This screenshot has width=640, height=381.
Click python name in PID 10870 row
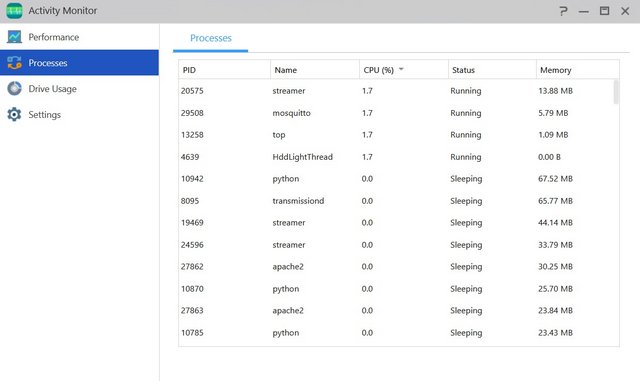(x=286, y=289)
